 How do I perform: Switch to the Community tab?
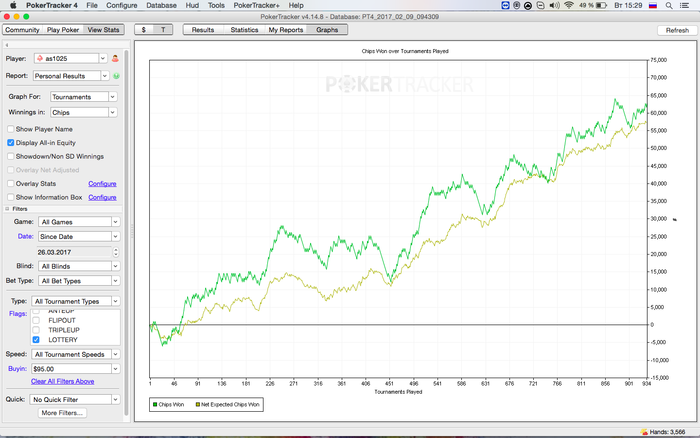pos(22,30)
